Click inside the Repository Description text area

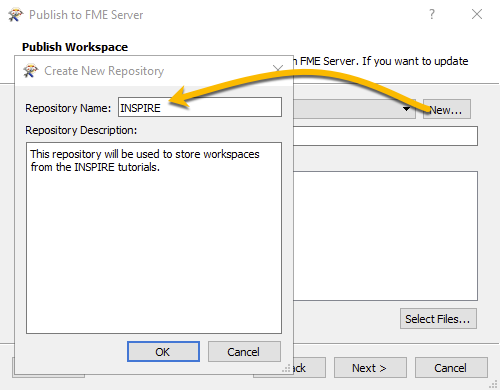[154, 238]
